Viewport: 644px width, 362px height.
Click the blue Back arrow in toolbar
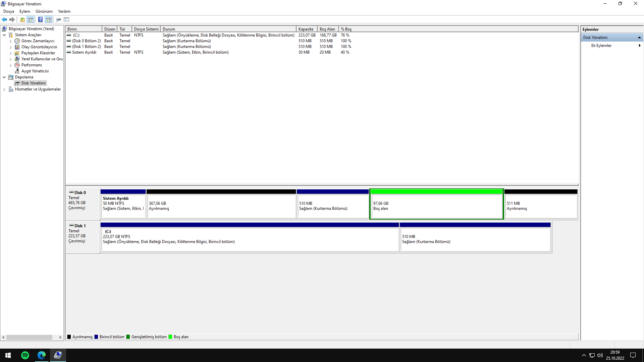(x=4, y=19)
